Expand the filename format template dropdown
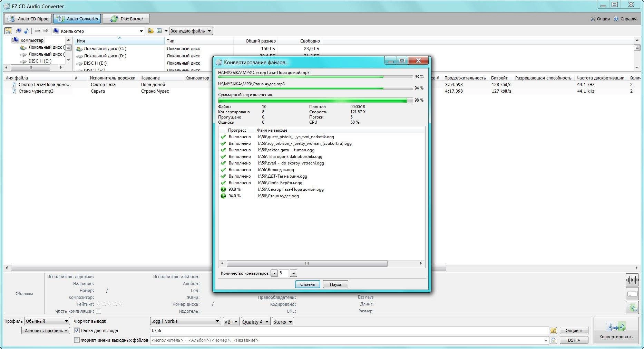The image size is (644, 349). pos(546,340)
